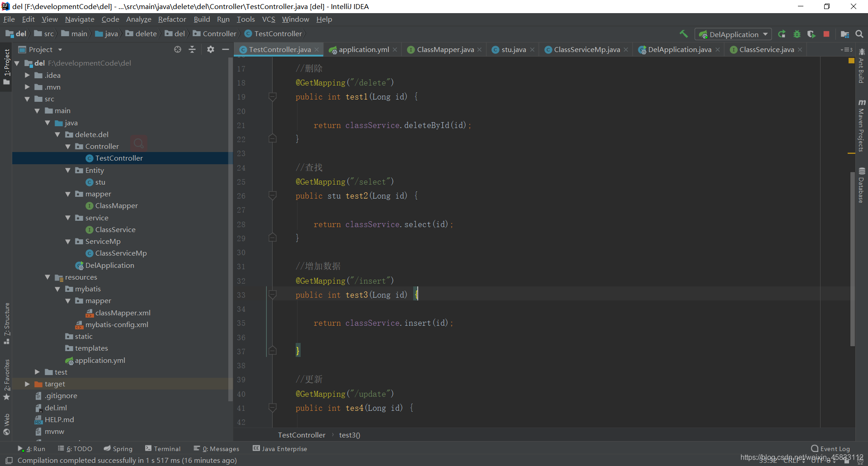Run DelApplication with the rerun icon
The width and height of the screenshot is (868, 466).
[782, 34]
